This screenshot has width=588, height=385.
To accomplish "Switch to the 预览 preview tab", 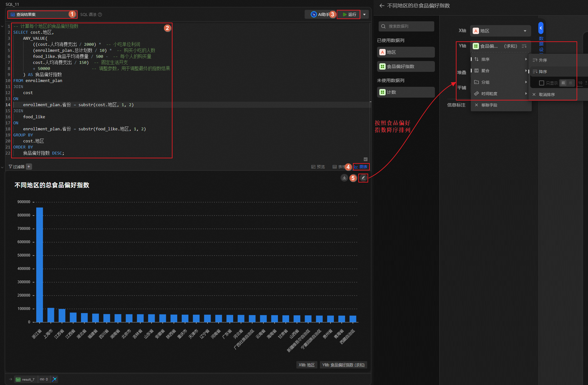I will tap(318, 167).
